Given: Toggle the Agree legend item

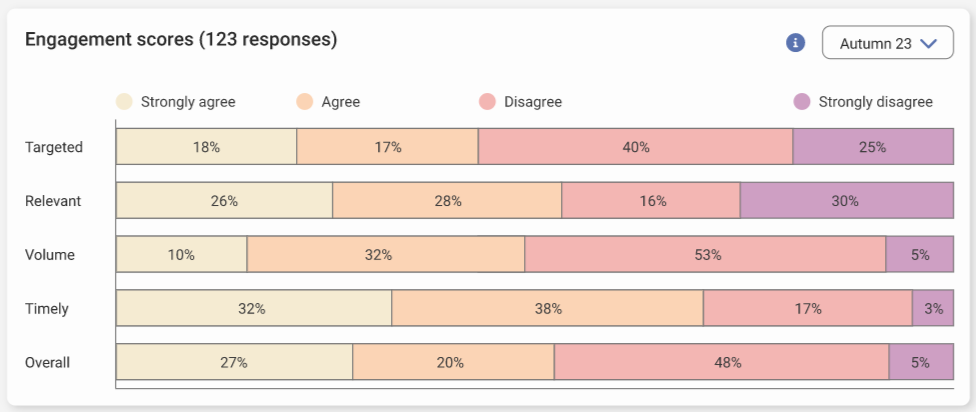Looking at the screenshot, I should tap(328, 102).
